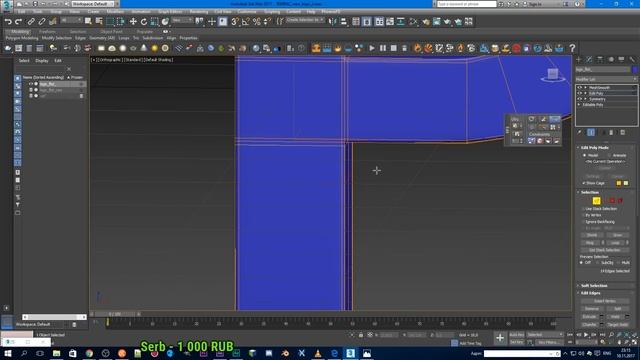Click the question mark help icon

pos(572,48)
